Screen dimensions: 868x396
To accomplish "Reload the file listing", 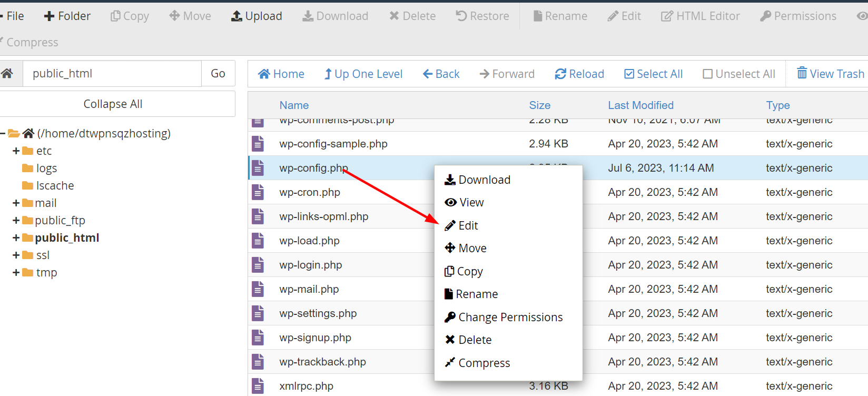I will click(x=579, y=74).
